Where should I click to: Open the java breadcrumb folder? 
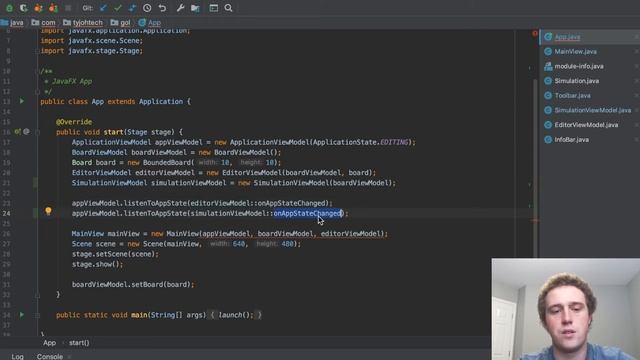click(x=12, y=22)
